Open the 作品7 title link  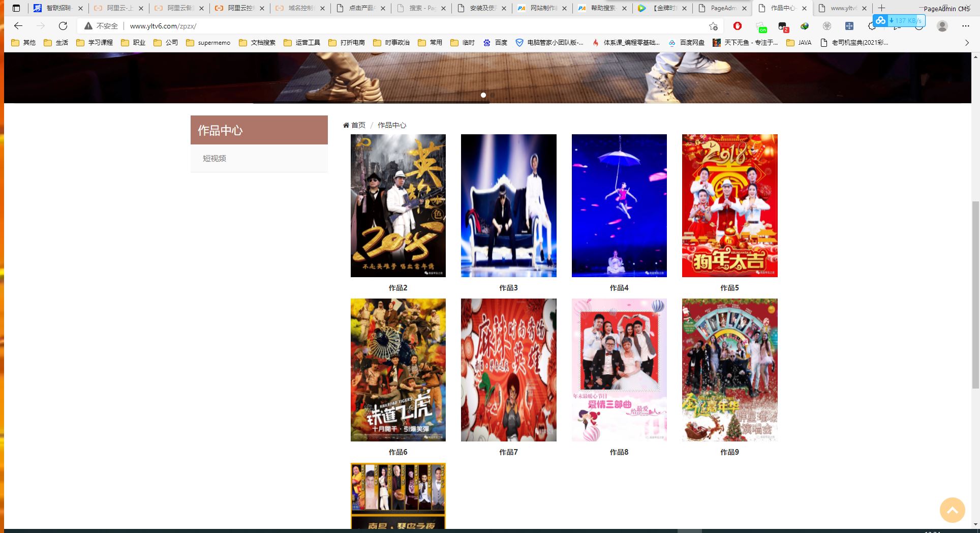click(508, 452)
